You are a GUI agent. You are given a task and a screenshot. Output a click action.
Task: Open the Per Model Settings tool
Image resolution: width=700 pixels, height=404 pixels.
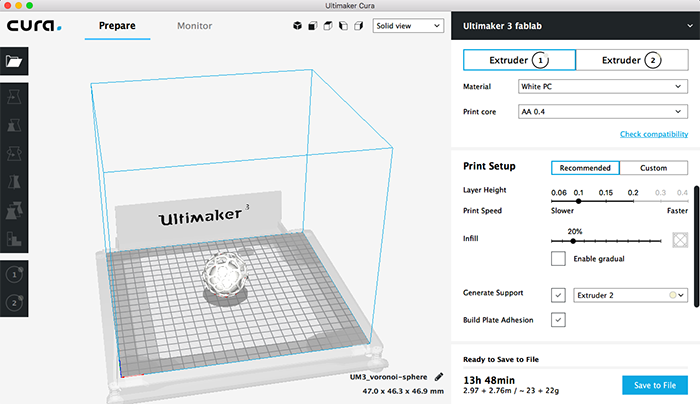click(x=14, y=210)
